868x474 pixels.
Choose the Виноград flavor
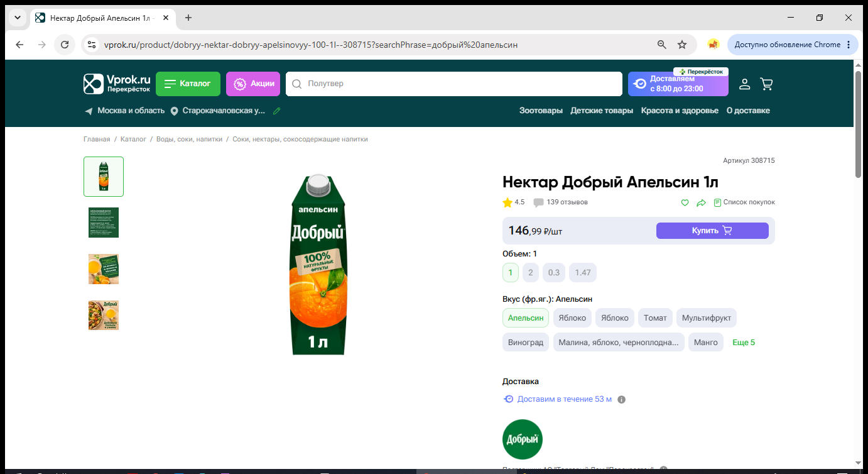tap(526, 343)
